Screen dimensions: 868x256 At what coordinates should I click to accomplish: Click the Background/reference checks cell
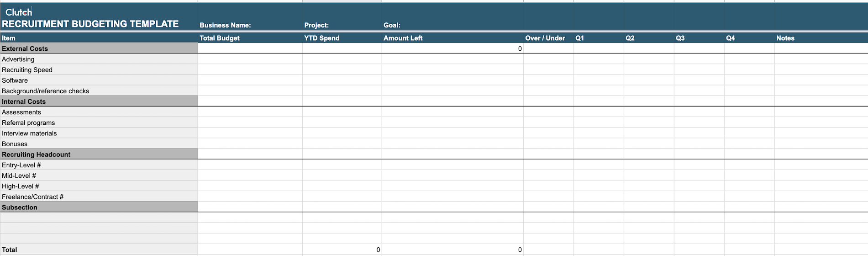pos(46,91)
